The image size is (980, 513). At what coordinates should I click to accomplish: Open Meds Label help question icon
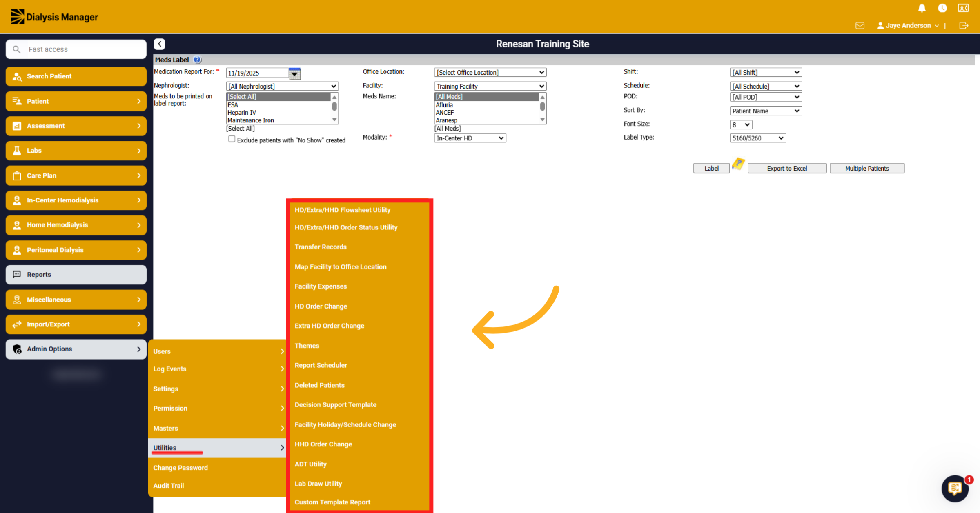(197, 60)
